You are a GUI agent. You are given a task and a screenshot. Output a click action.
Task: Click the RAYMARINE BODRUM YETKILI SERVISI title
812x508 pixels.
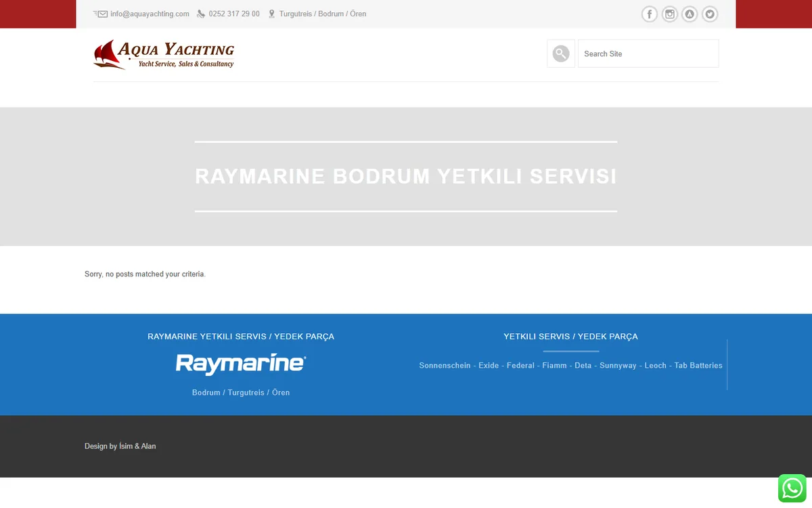[406, 177]
